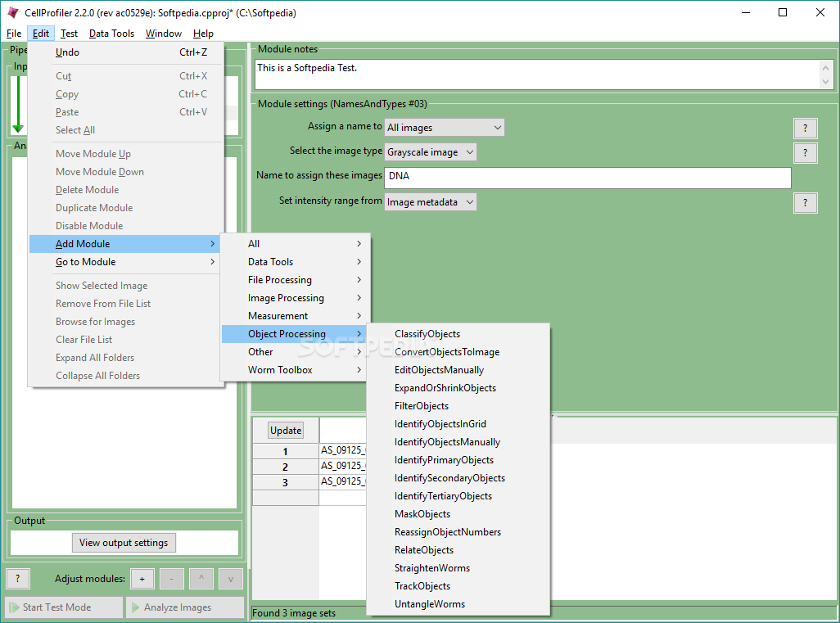Click the Update button in the image set table
This screenshot has height=623, width=840.
pos(286,431)
